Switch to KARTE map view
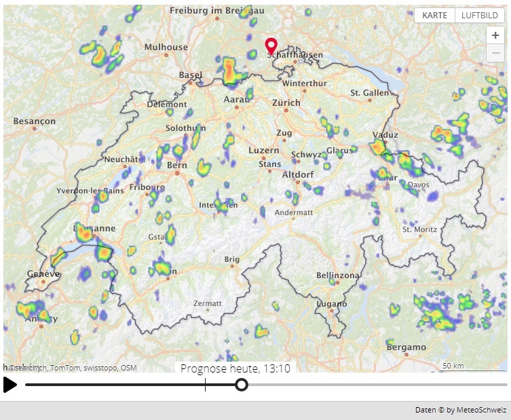511x420 pixels. (x=434, y=16)
